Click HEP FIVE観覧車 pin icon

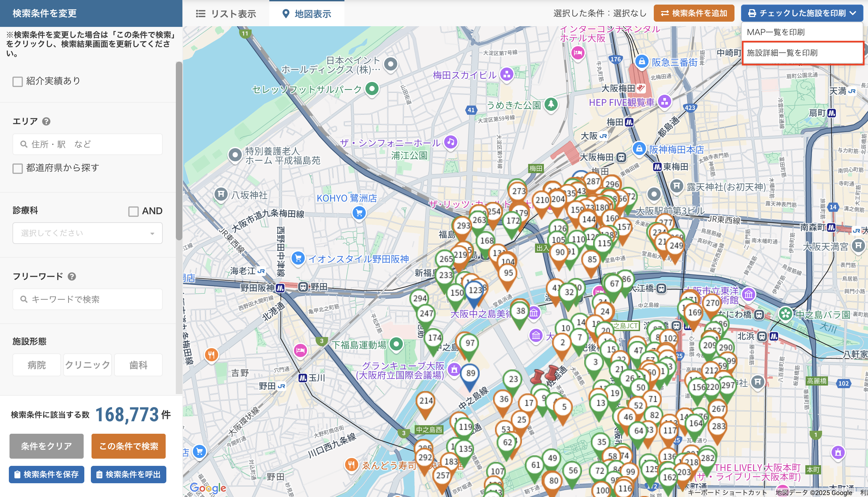tap(664, 102)
